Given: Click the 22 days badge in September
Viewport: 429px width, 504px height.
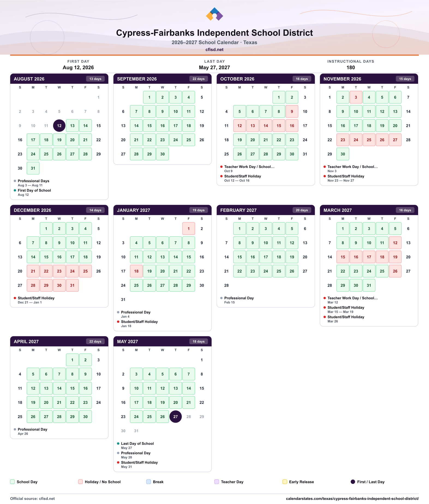Looking at the screenshot, I should click(199, 79).
